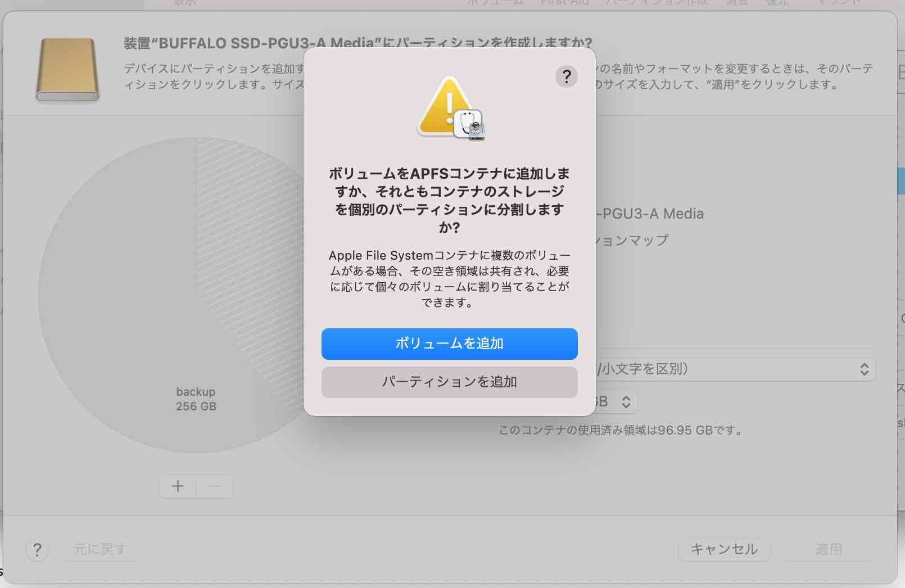The height and width of the screenshot is (588, 905).
Task: Add a partition with the plus button
Action: tap(178, 486)
